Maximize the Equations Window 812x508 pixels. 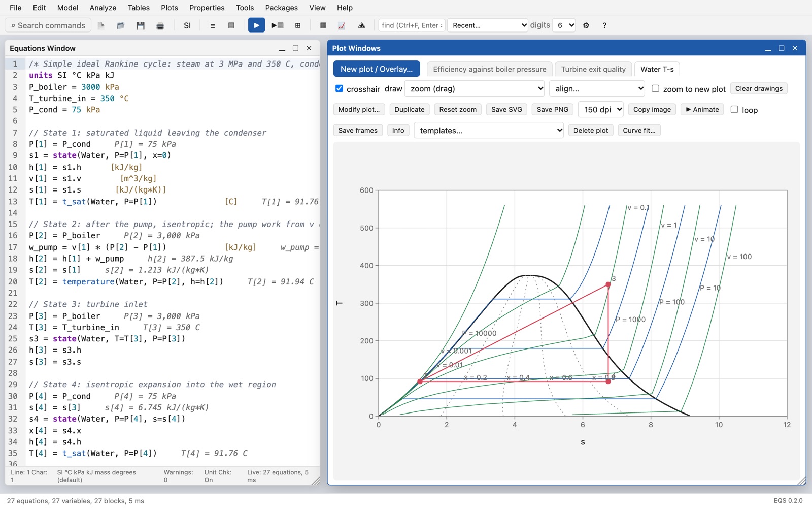(x=295, y=48)
